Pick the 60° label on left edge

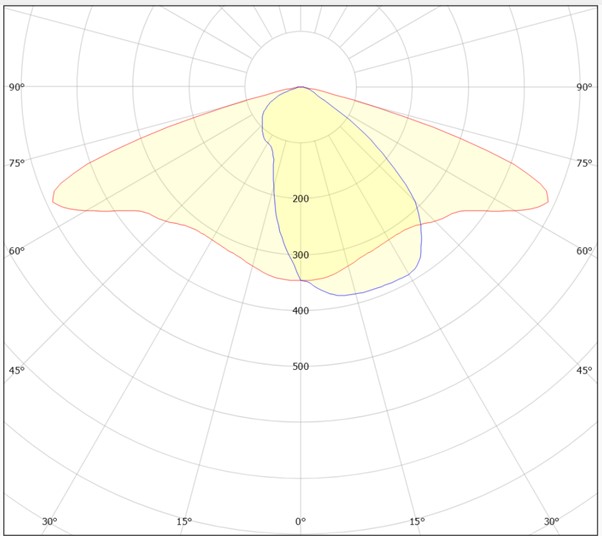click(17, 251)
